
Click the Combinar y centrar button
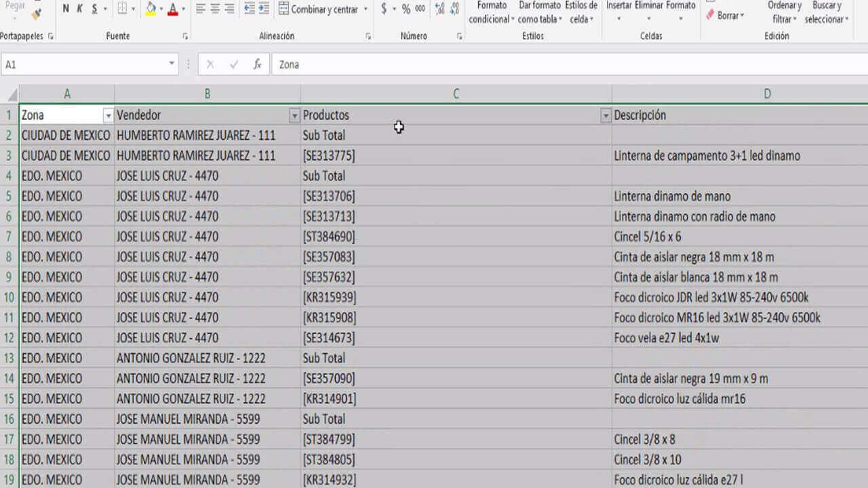[x=318, y=9]
